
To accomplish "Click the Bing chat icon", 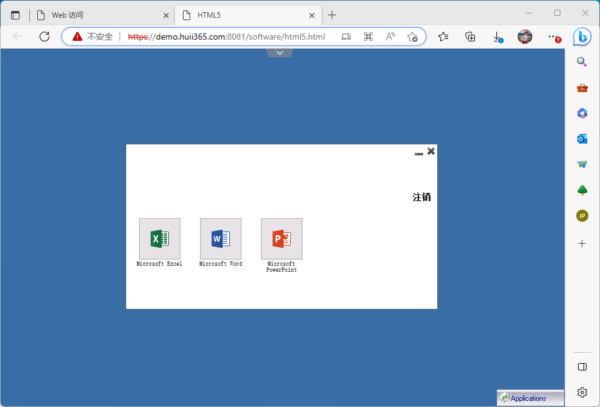I will 582,36.
